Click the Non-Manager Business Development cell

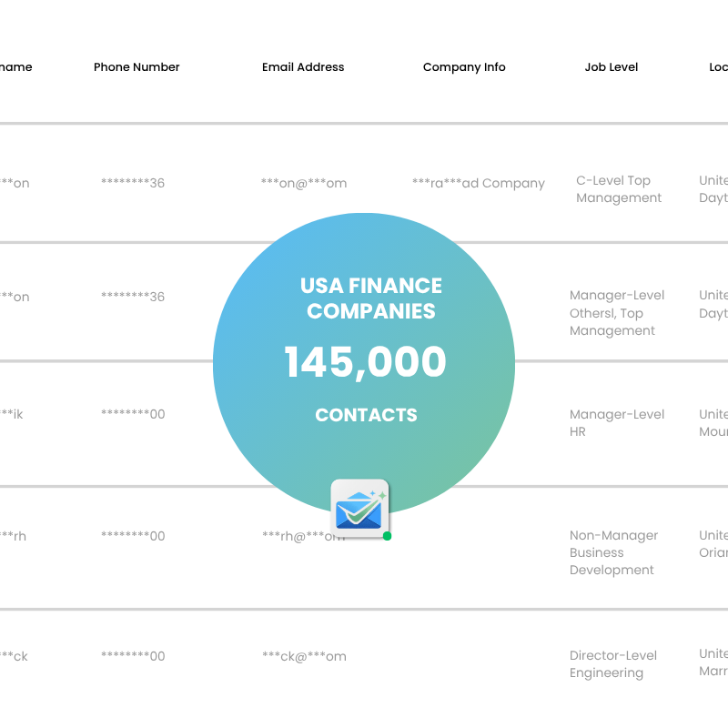point(612,552)
